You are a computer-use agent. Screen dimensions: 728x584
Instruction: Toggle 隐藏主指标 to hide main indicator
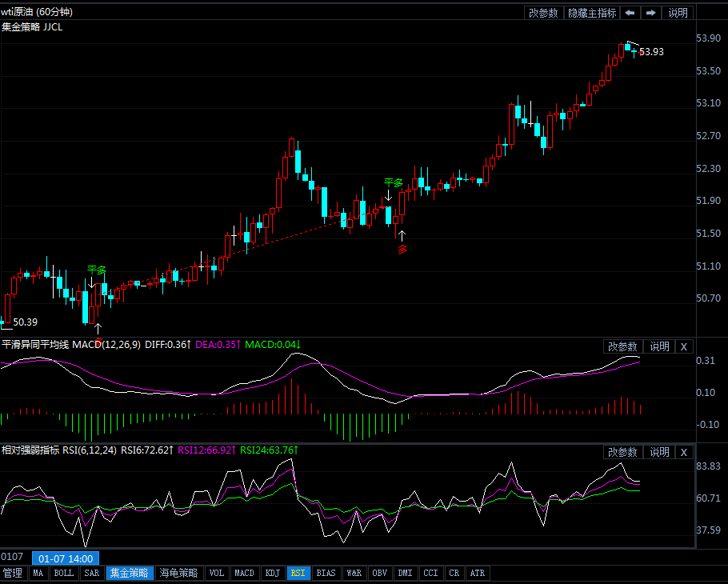point(592,13)
